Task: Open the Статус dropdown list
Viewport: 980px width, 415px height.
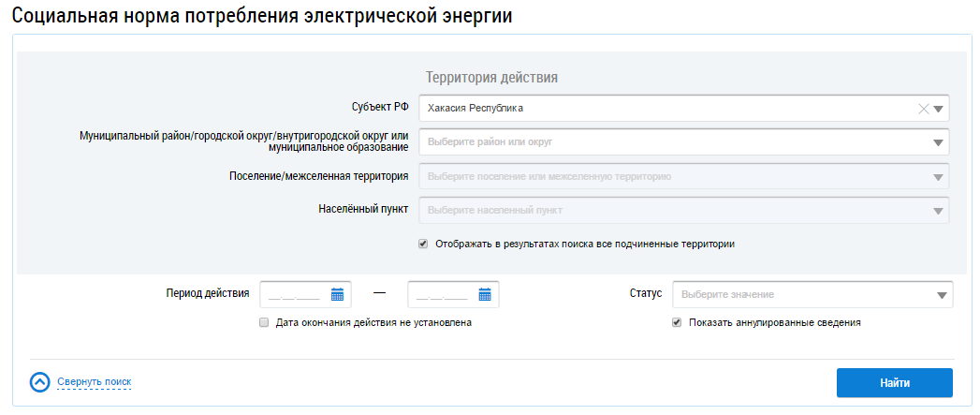Action: (x=942, y=295)
